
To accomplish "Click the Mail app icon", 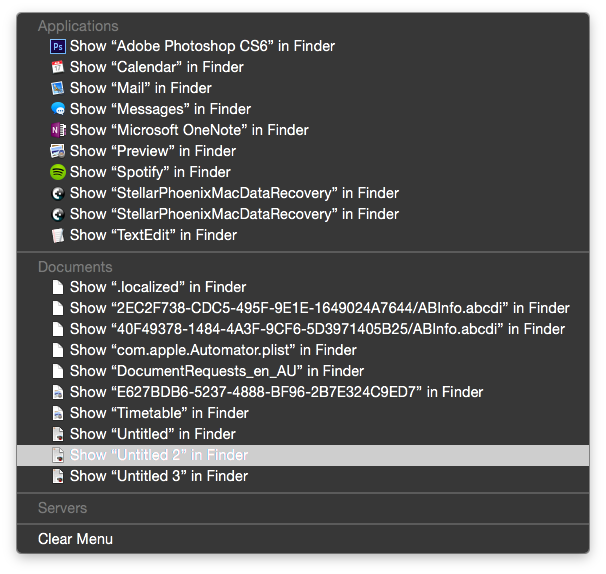I will [58, 88].
